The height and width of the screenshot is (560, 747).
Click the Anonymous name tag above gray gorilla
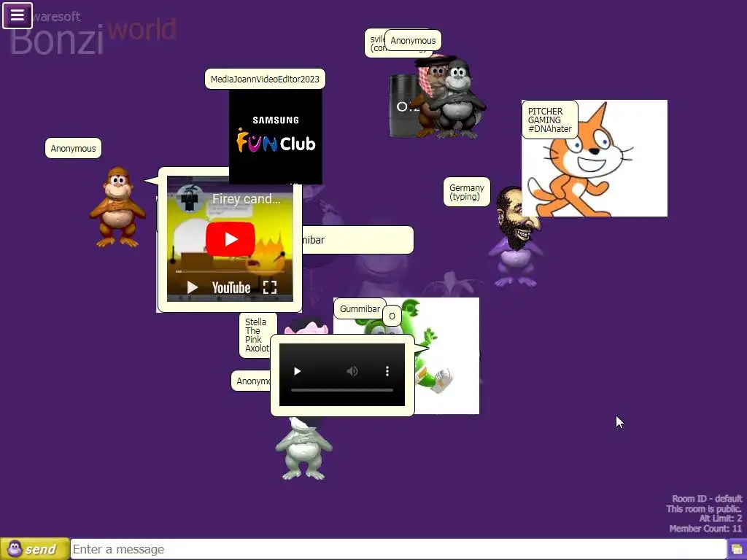[x=413, y=41]
